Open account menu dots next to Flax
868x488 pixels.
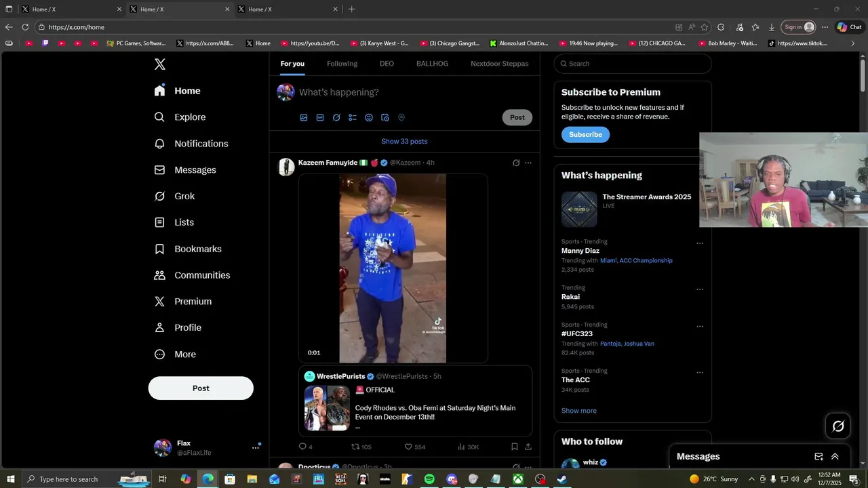(x=256, y=447)
